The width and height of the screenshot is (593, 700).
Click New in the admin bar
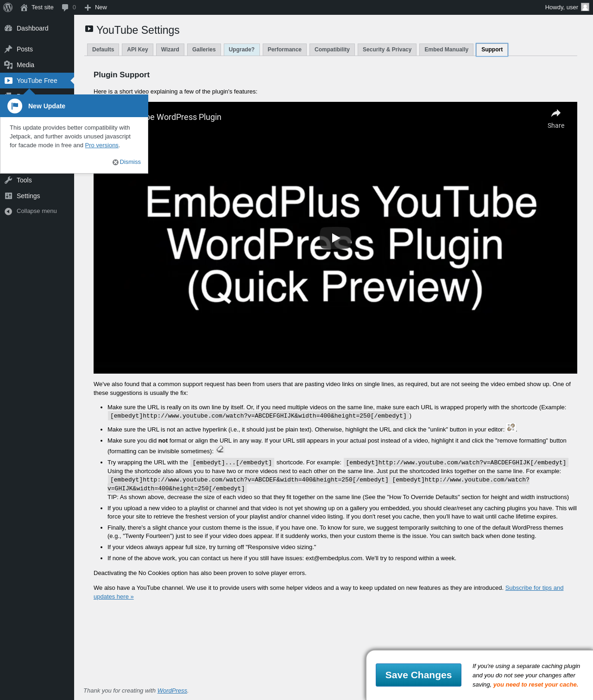(x=96, y=7)
